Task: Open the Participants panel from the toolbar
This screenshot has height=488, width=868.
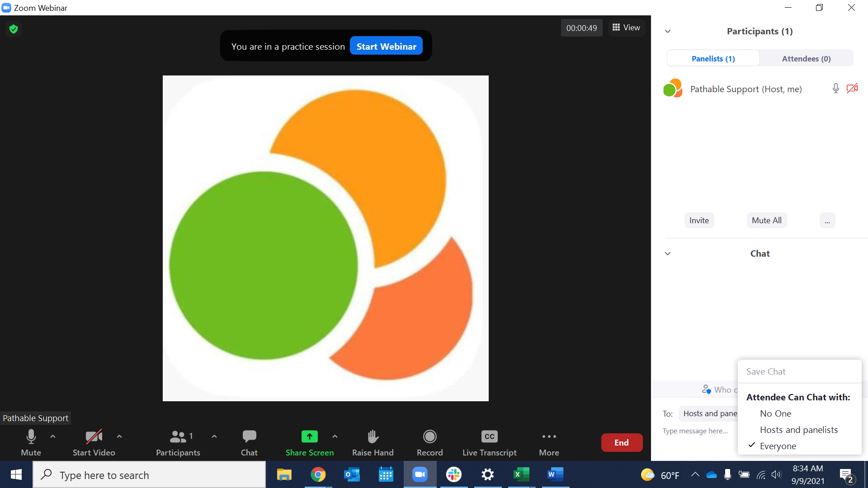Action: point(178,443)
